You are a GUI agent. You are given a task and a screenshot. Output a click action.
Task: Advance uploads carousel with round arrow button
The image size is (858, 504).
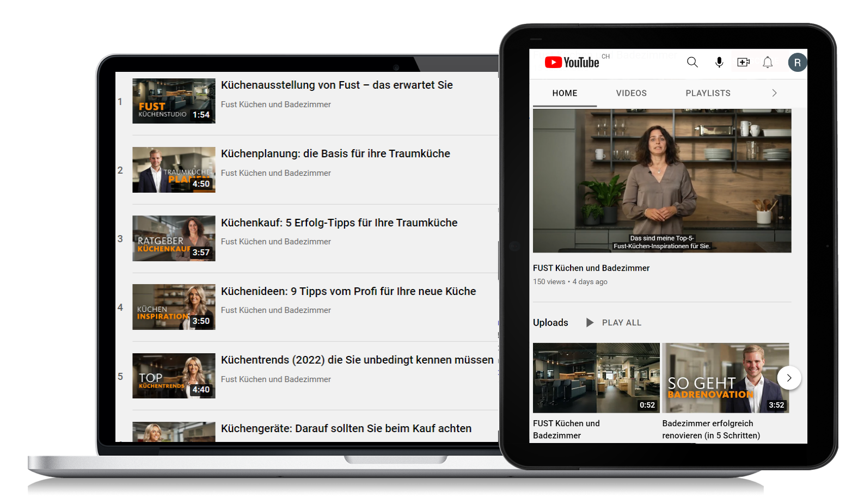click(789, 378)
